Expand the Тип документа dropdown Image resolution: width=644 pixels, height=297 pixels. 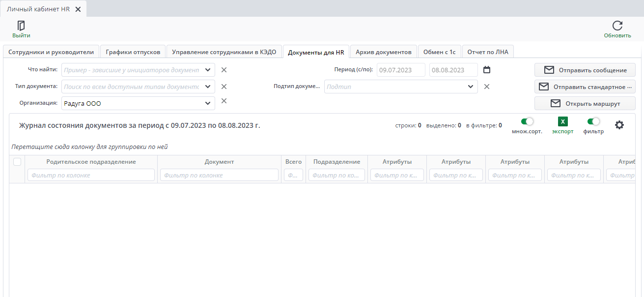(x=208, y=87)
